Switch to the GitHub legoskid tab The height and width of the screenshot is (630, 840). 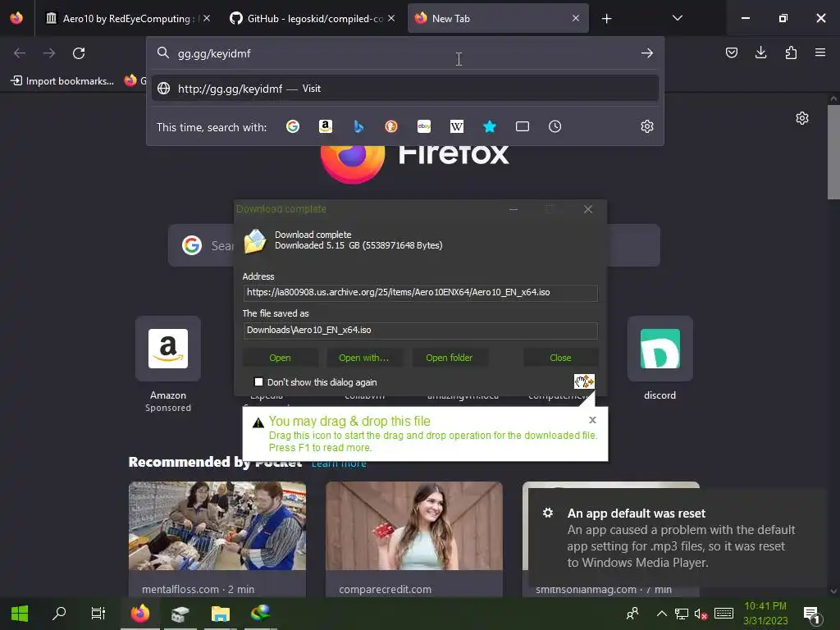click(313, 18)
